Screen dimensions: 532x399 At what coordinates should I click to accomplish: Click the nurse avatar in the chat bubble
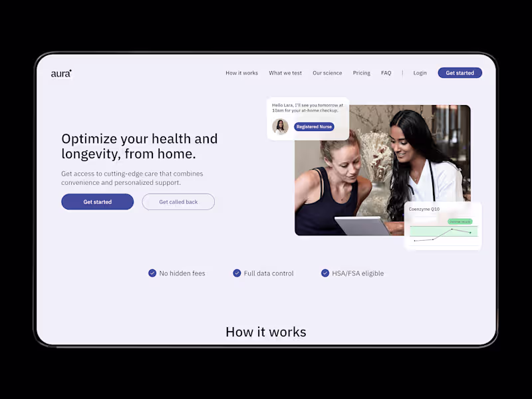pyautogui.click(x=280, y=126)
